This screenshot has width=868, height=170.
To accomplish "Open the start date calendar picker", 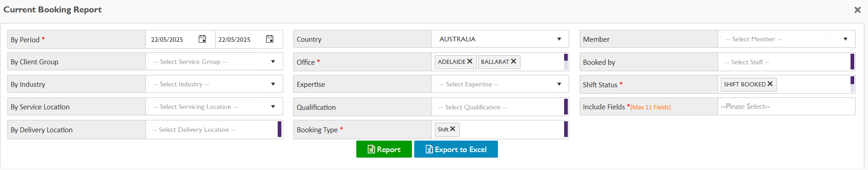I will pyautogui.click(x=202, y=39).
